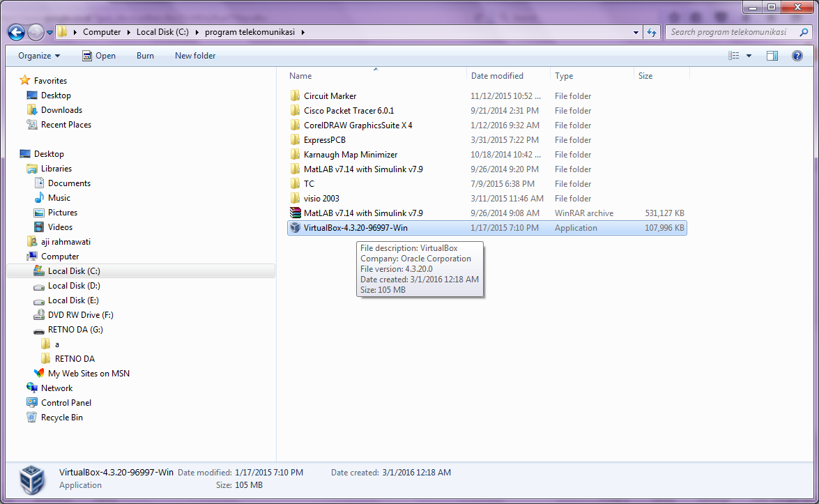The image size is (819, 504).
Task: Click the search magnifier icon
Action: point(804,32)
